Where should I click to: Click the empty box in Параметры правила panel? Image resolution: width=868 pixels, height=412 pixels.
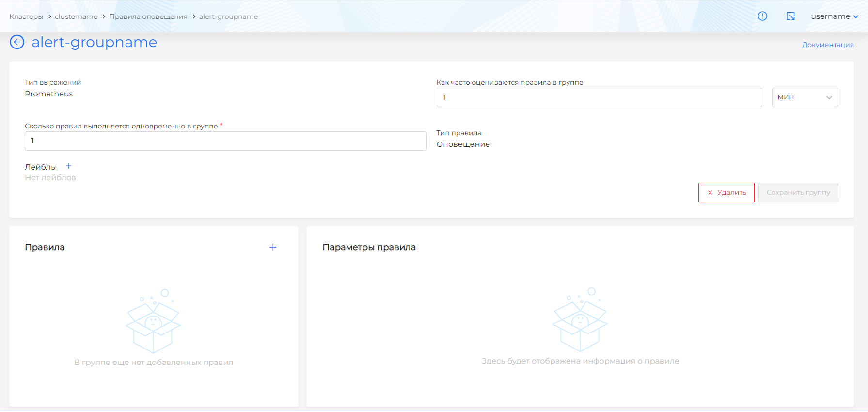click(x=580, y=320)
